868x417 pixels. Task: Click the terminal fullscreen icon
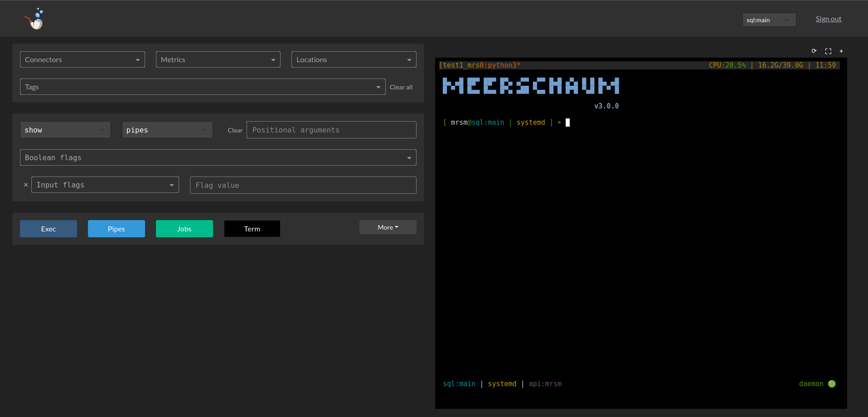[x=828, y=51]
